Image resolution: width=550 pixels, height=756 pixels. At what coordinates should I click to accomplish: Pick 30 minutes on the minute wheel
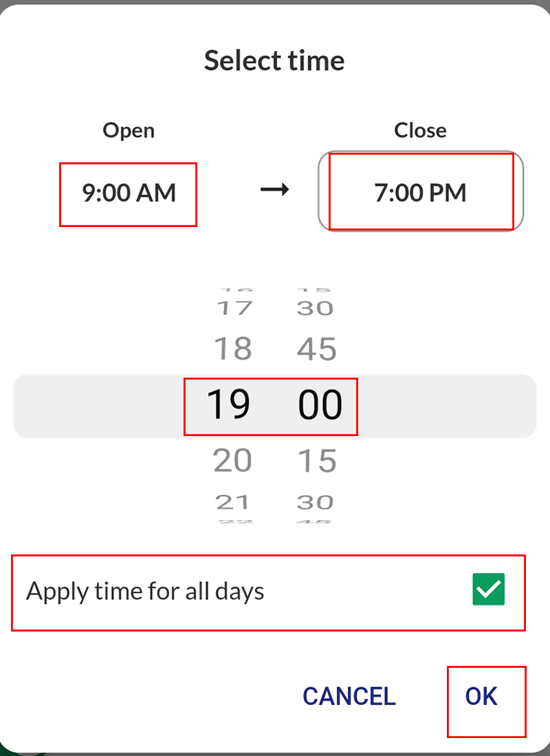click(316, 307)
